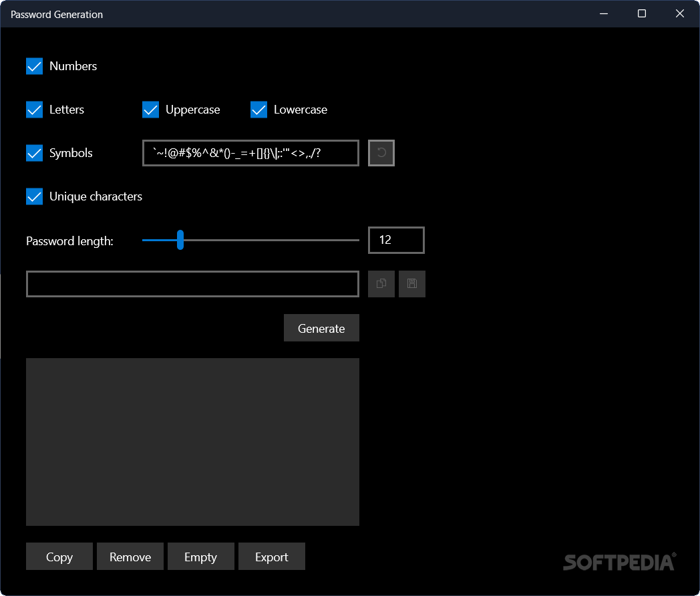Click the empty generated password output field
Viewport: 700px width, 596px height.
193,284
